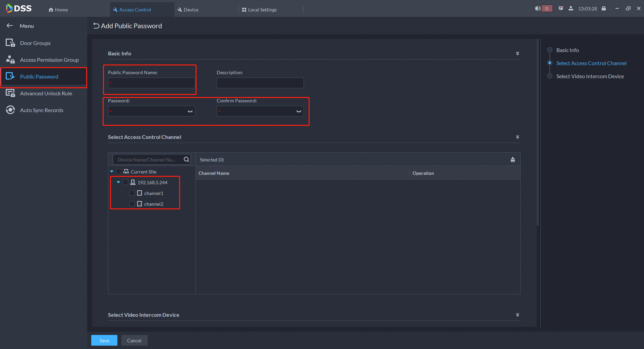
Task: Collapse the Basic Info section
Action: coord(518,54)
